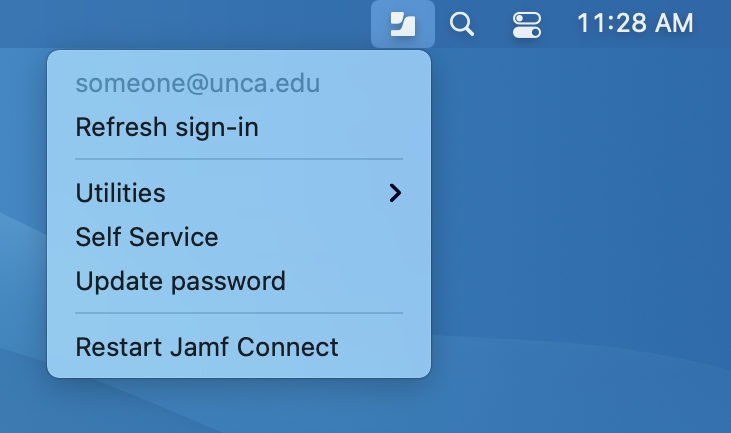
Task: Close the menu via Jamf Connect icon
Action: [403, 24]
